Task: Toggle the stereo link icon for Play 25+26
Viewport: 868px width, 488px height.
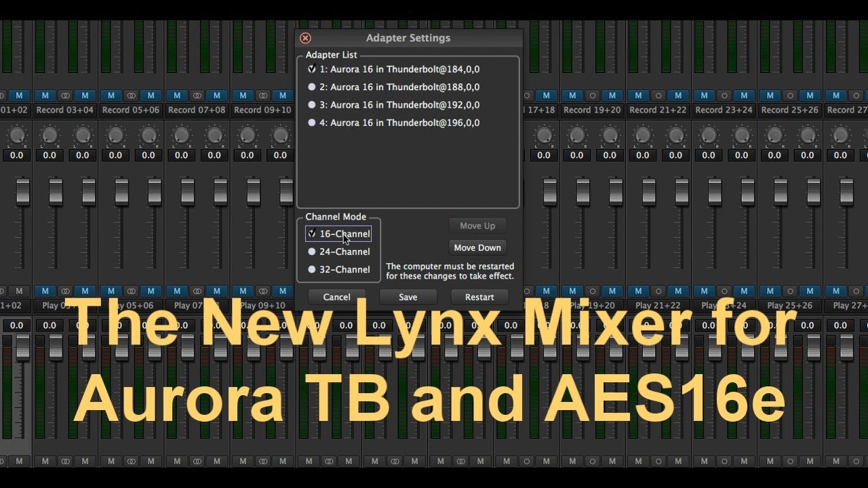Action: 790,291
